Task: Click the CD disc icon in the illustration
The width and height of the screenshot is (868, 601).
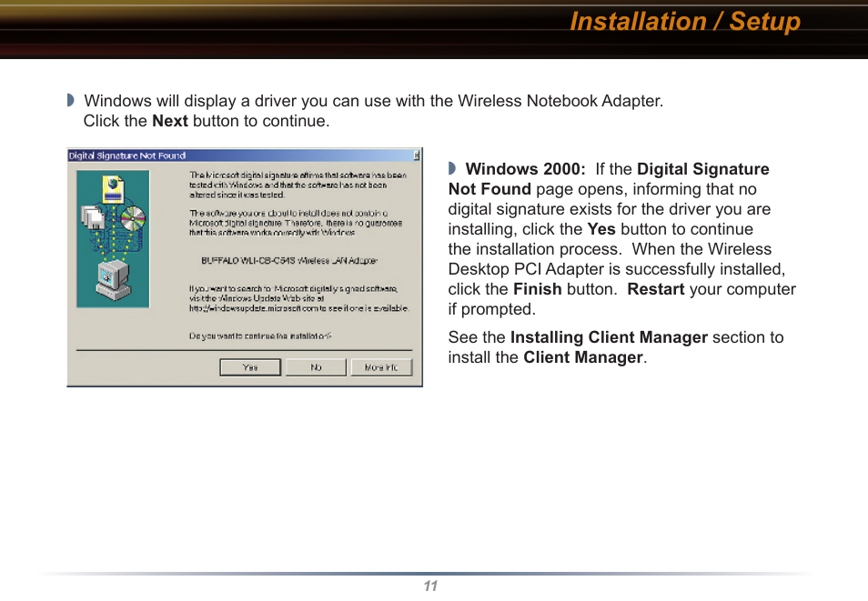Action: coord(133,218)
